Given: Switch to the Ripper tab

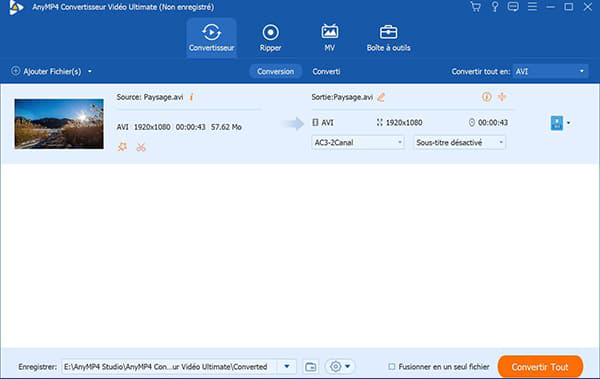Looking at the screenshot, I should [x=270, y=38].
